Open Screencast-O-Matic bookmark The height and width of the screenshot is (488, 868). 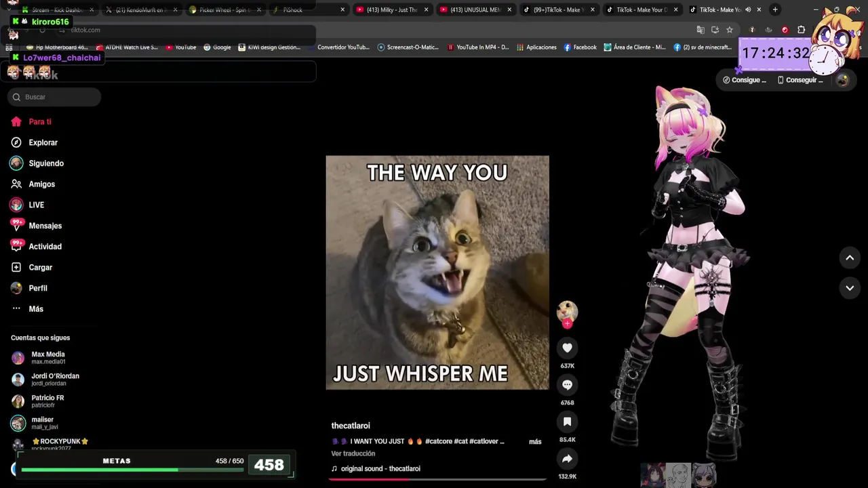408,47
